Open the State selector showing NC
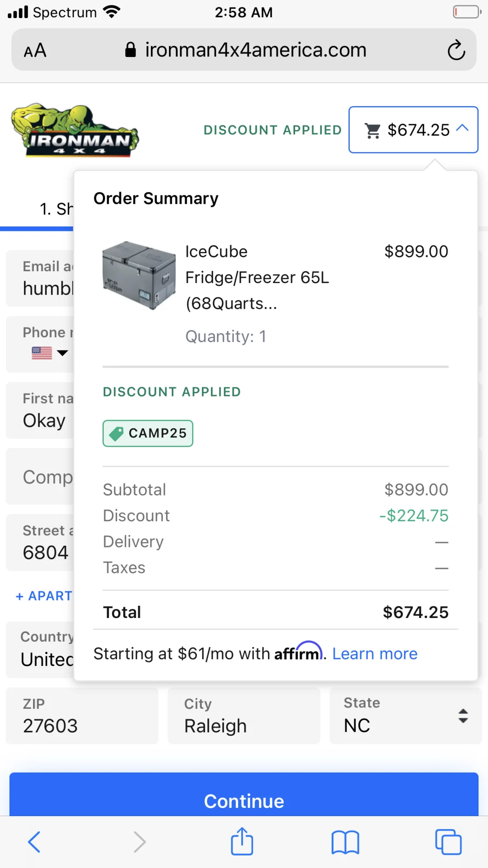Image resolution: width=488 pixels, height=868 pixels. pyautogui.click(x=405, y=716)
